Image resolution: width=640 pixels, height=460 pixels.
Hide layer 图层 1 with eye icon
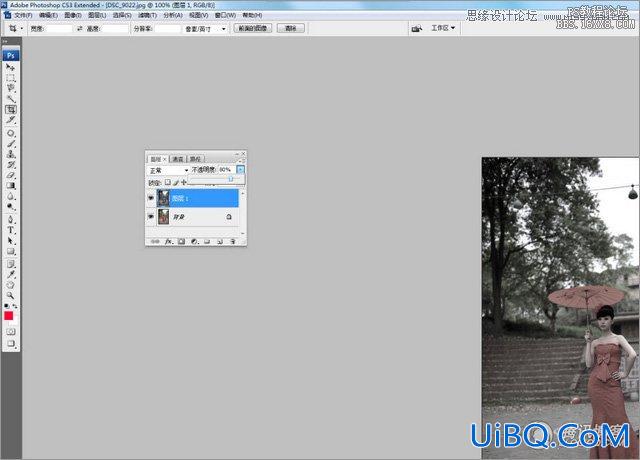pos(151,198)
